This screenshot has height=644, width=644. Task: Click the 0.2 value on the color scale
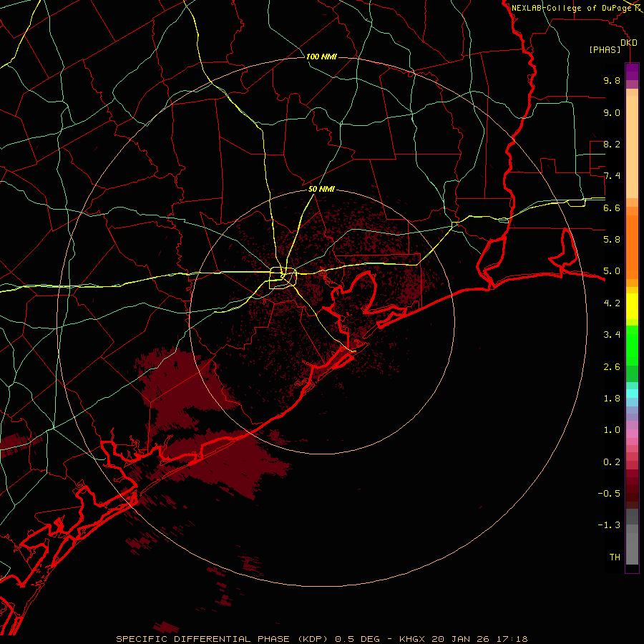[x=612, y=462]
